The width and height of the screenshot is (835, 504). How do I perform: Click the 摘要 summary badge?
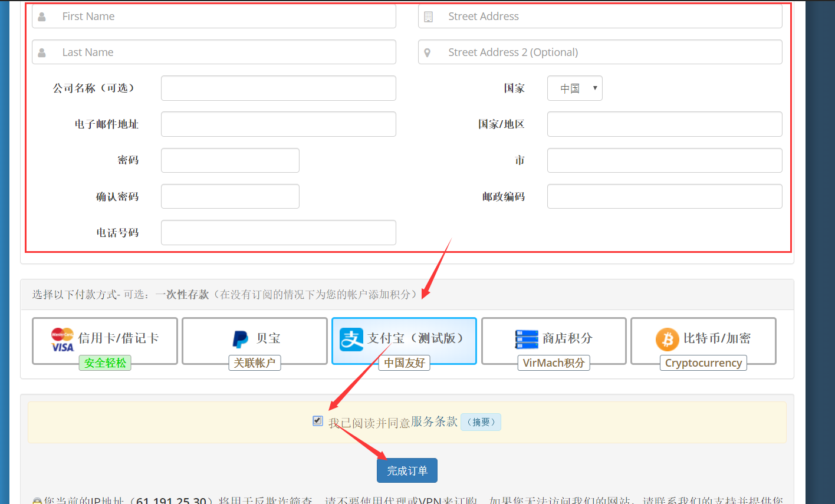coord(481,422)
